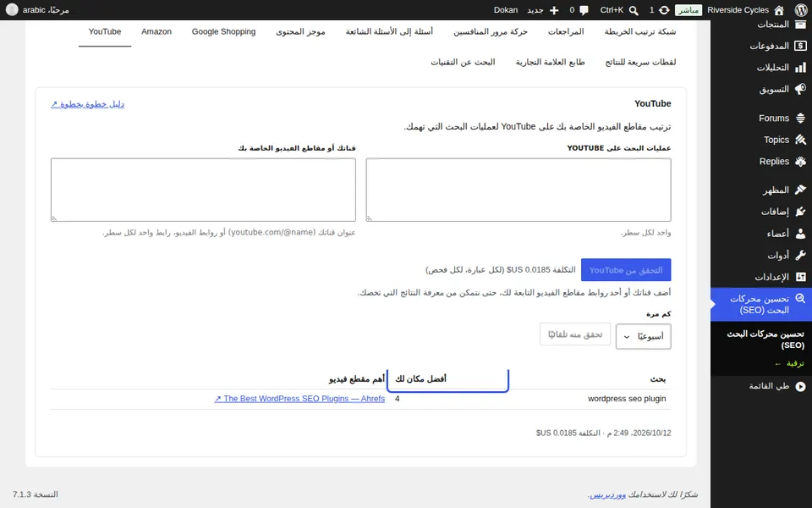Click the Dokan admin bar item
This screenshot has height=508, width=812.
point(506,10)
